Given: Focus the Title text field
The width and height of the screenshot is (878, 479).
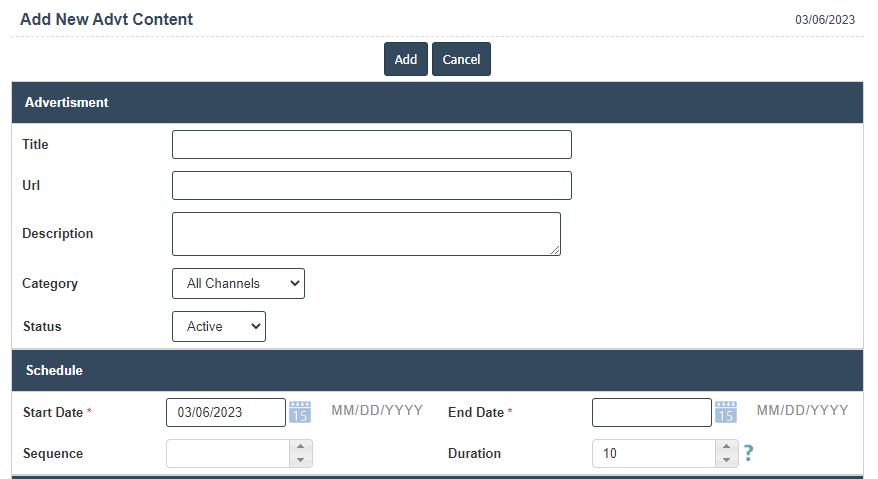Looking at the screenshot, I should point(371,145).
